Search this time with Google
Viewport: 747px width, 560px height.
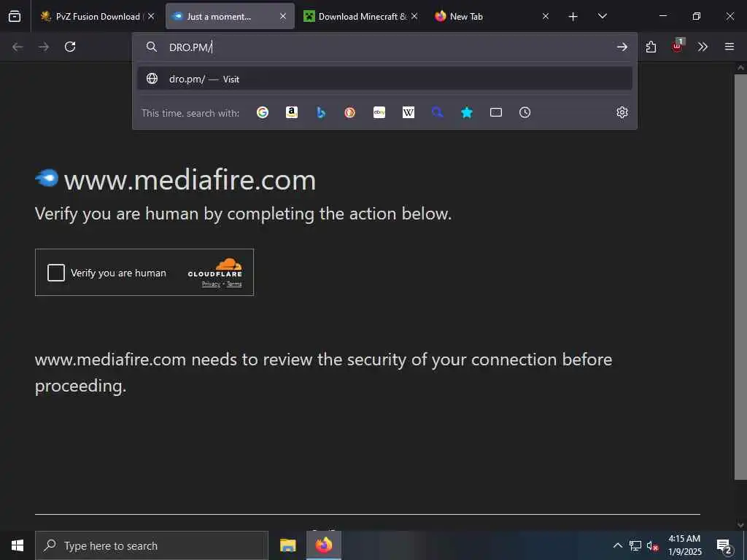click(x=263, y=112)
